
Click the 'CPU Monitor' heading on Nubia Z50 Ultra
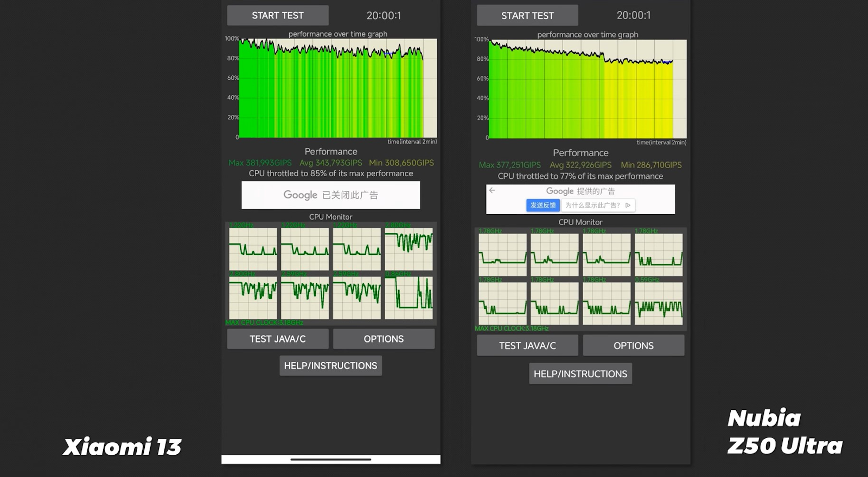[580, 222]
